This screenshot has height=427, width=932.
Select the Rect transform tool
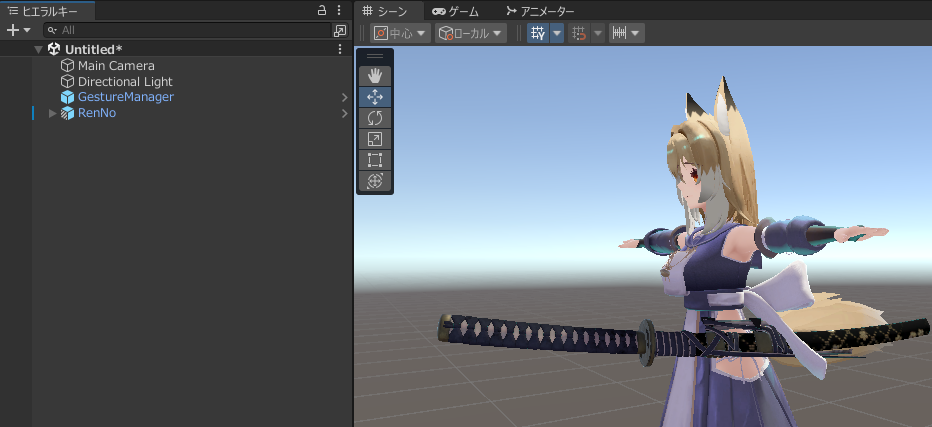pyautogui.click(x=375, y=160)
